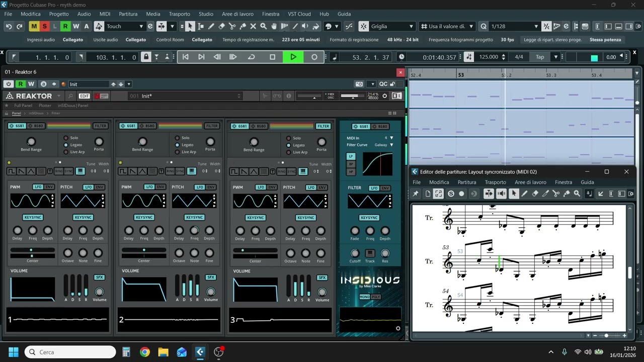
Task: Click the Reaktor info icon in header
Action: 289,96
